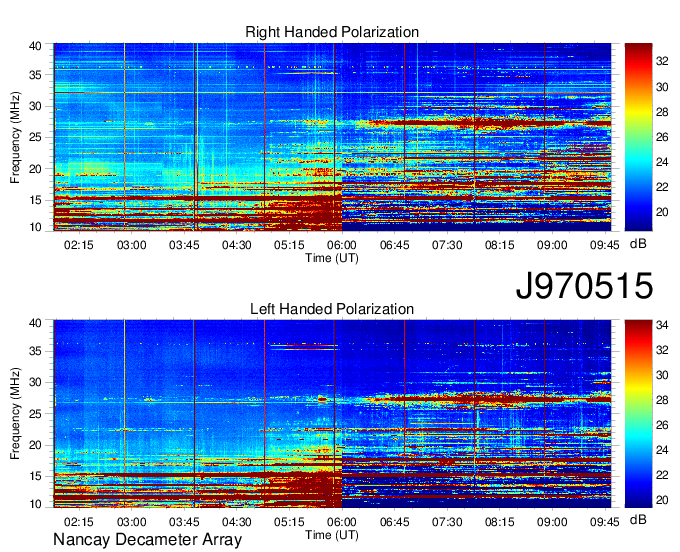Click the "10" frequency tick of left-handed plot
Viewport: 680px width, 552px height.
click(x=35, y=504)
